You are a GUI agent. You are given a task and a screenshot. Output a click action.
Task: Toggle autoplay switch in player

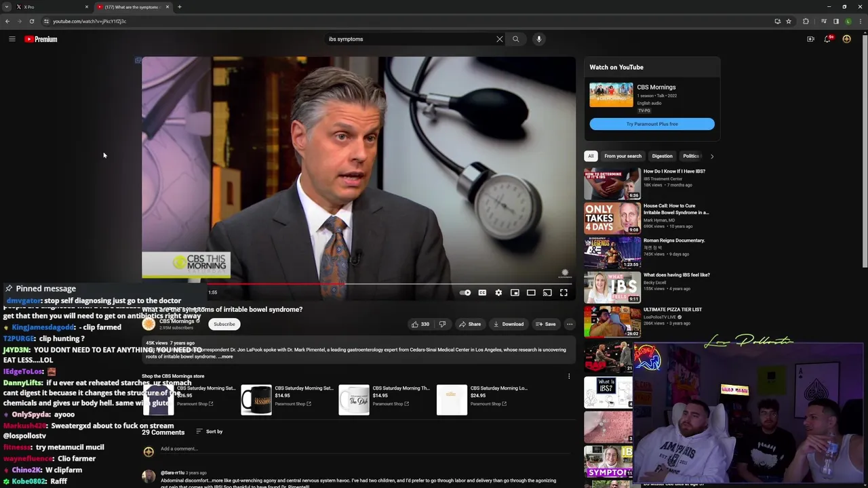[465, 293]
